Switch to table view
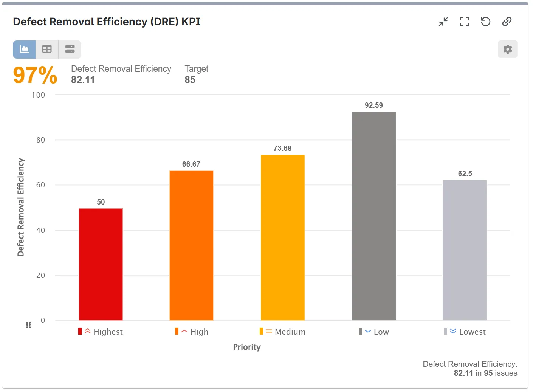The width and height of the screenshot is (533, 392). coord(47,49)
